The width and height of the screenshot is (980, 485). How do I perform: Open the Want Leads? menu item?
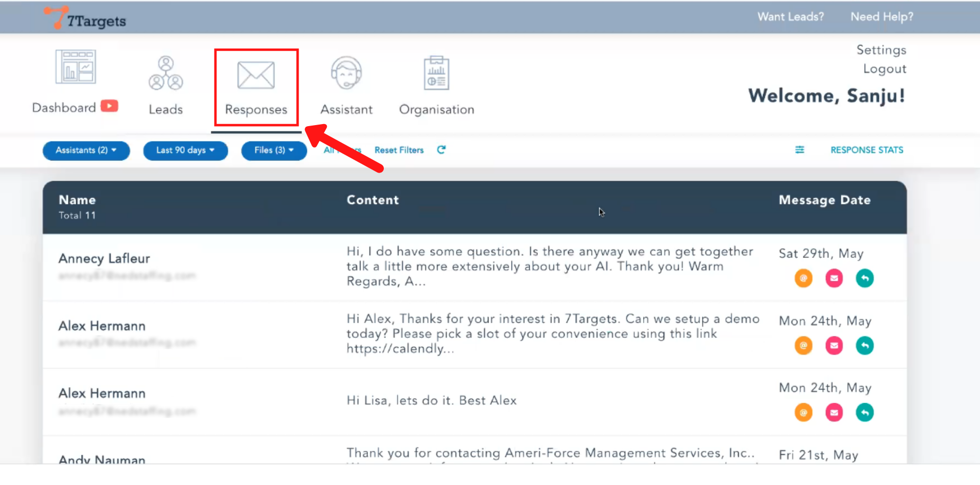coord(790,17)
